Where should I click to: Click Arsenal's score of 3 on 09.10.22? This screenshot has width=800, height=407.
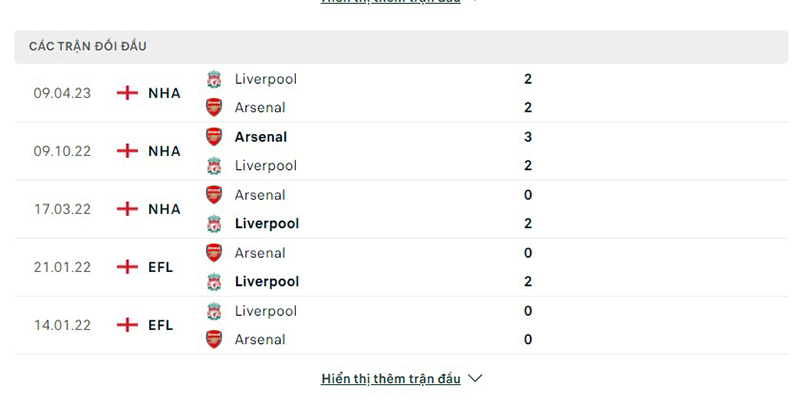pyautogui.click(x=527, y=137)
